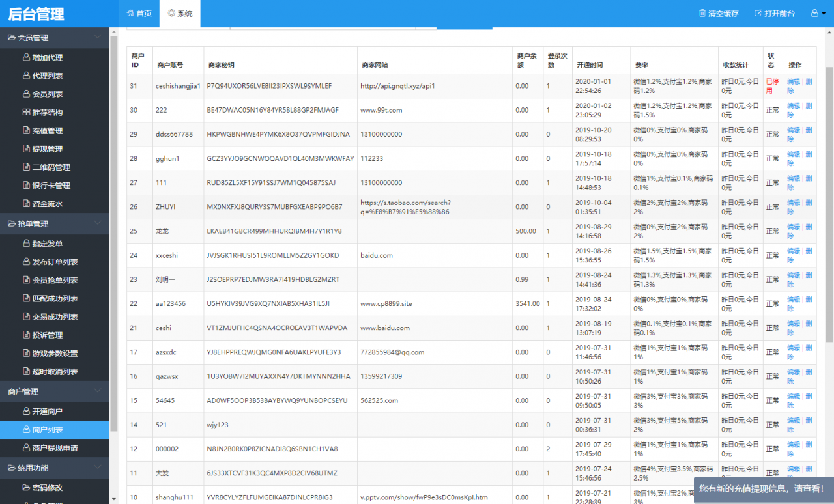Click 编辑 for merchant ddss667788
The image size is (834, 504).
(x=794, y=130)
